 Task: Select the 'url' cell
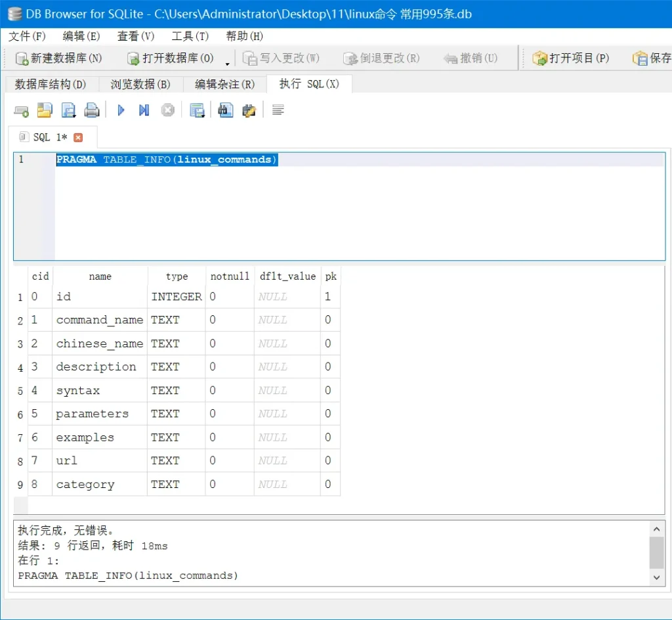coord(100,460)
